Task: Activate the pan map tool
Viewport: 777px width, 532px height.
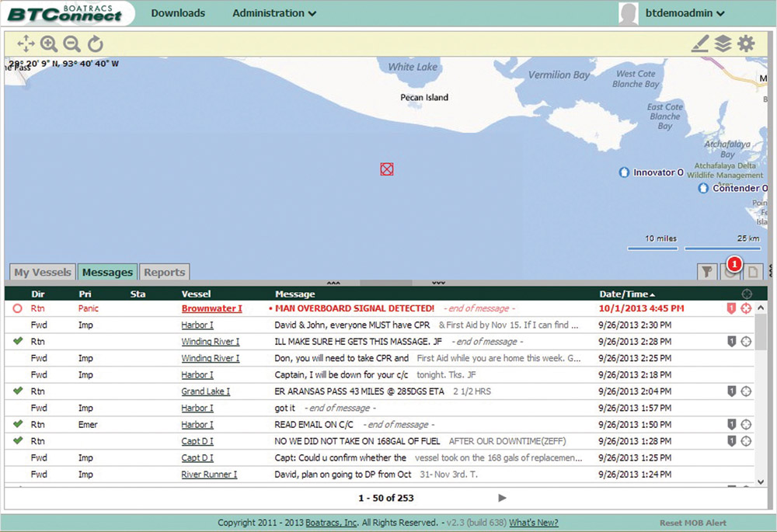Action: (26, 44)
